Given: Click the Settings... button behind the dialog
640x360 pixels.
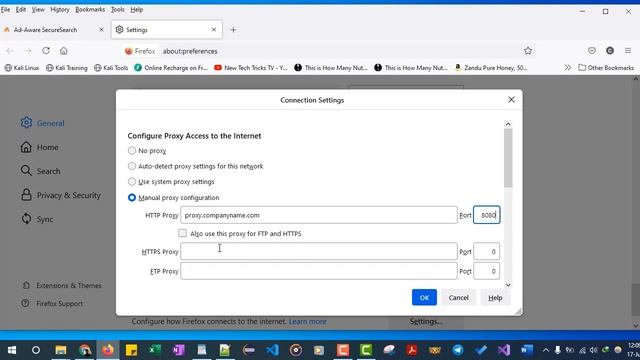Looking at the screenshot, I should click(426, 322).
